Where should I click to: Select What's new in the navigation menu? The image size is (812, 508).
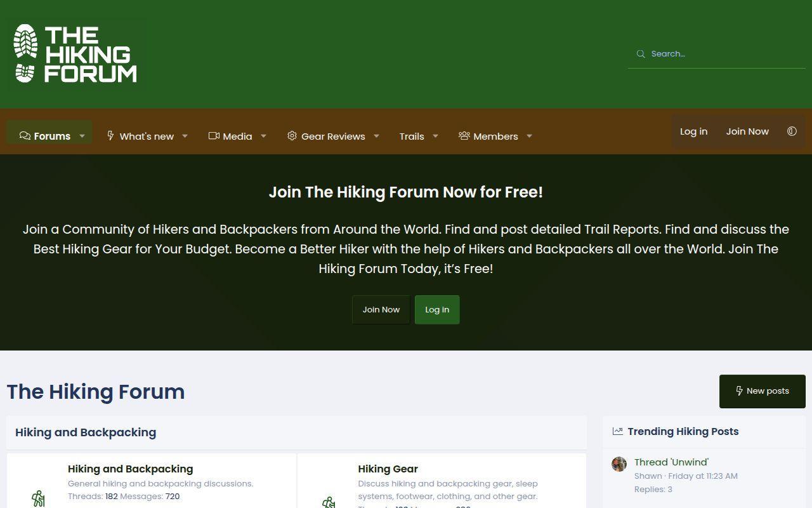click(147, 136)
